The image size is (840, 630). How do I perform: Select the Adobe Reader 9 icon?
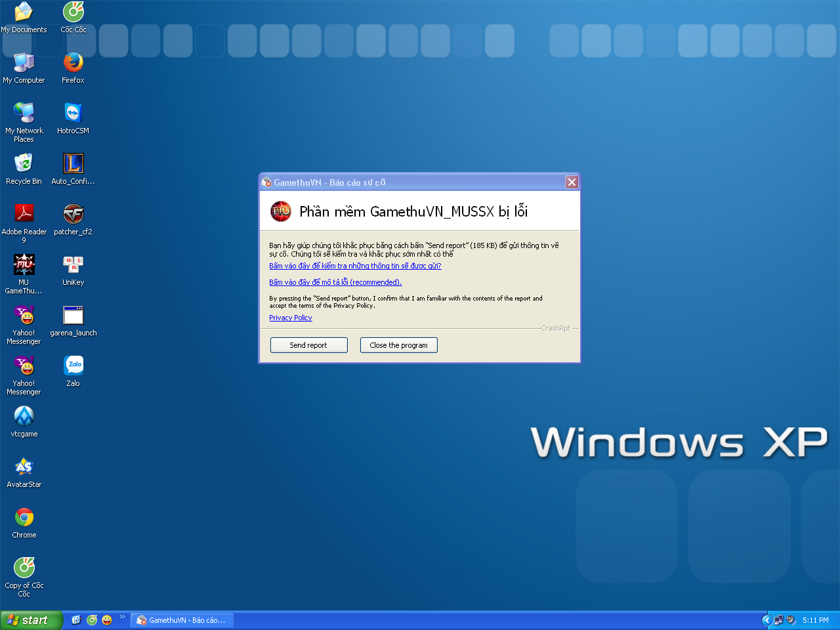(x=24, y=223)
